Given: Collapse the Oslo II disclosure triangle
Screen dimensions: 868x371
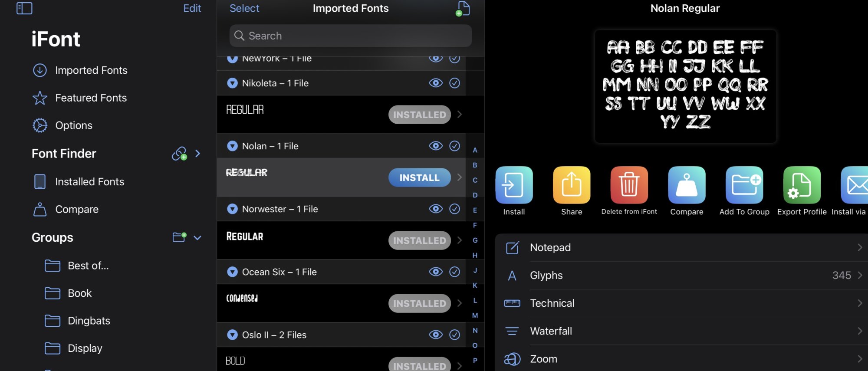Looking at the screenshot, I should click(233, 335).
